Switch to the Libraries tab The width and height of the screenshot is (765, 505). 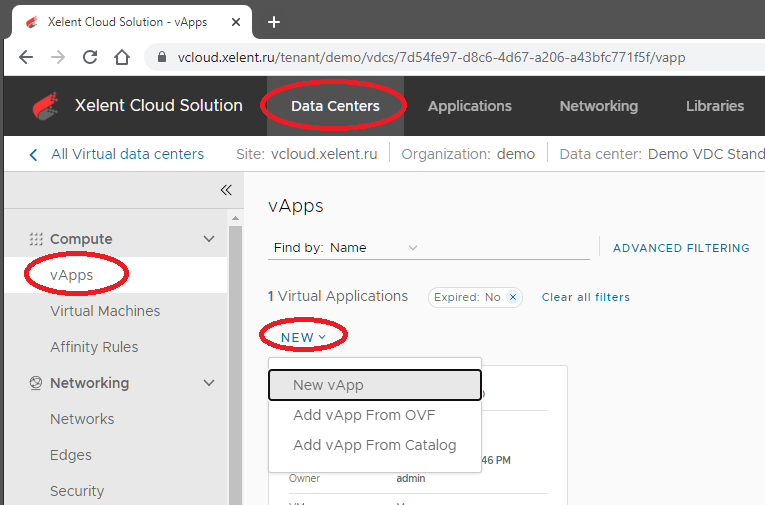click(x=715, y=106)
